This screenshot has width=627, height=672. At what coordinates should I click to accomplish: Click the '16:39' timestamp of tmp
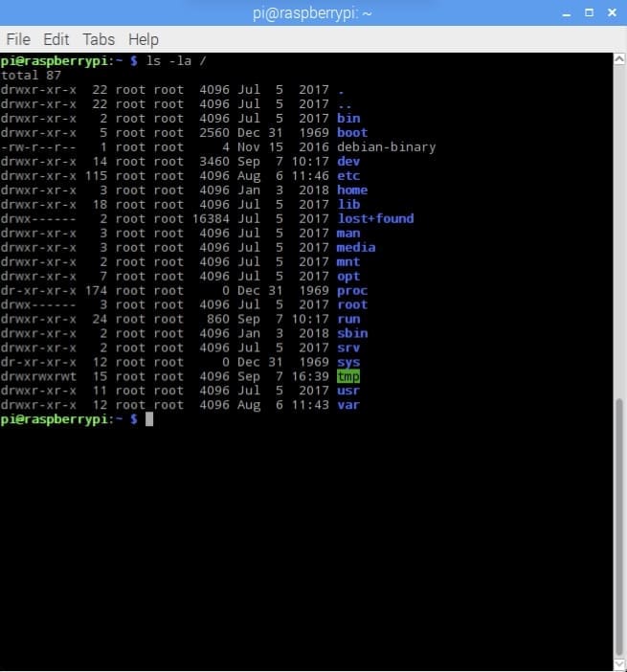click(x=310, y=377)
